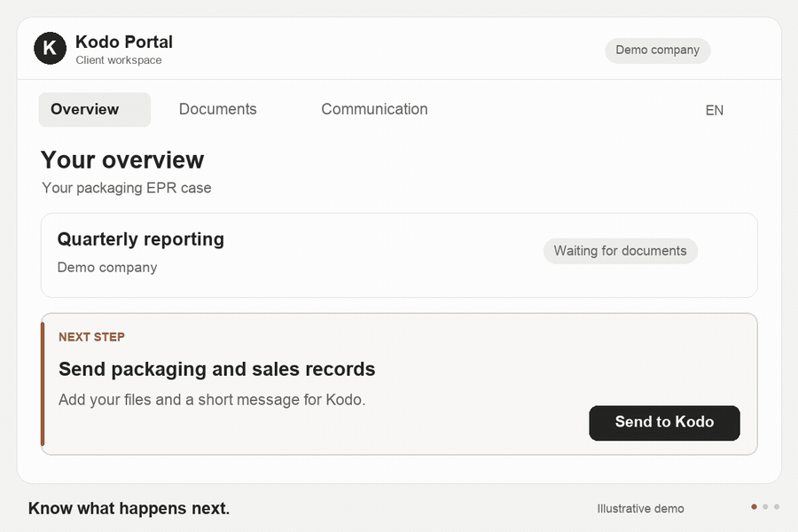Select the third carousel dot indicator
Image resolution: width=798 pixels, height=532 pixels.
tap(776, 506)
